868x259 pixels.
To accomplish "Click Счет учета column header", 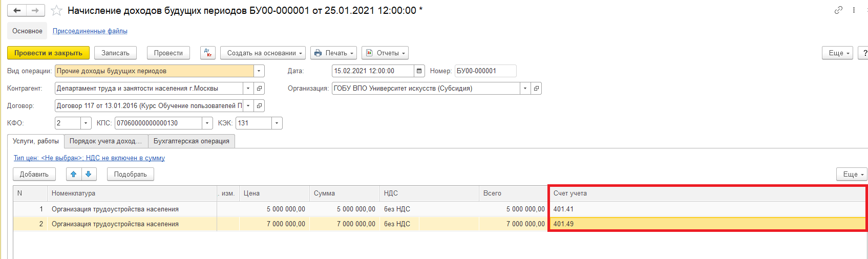I will tap(707, 193).
